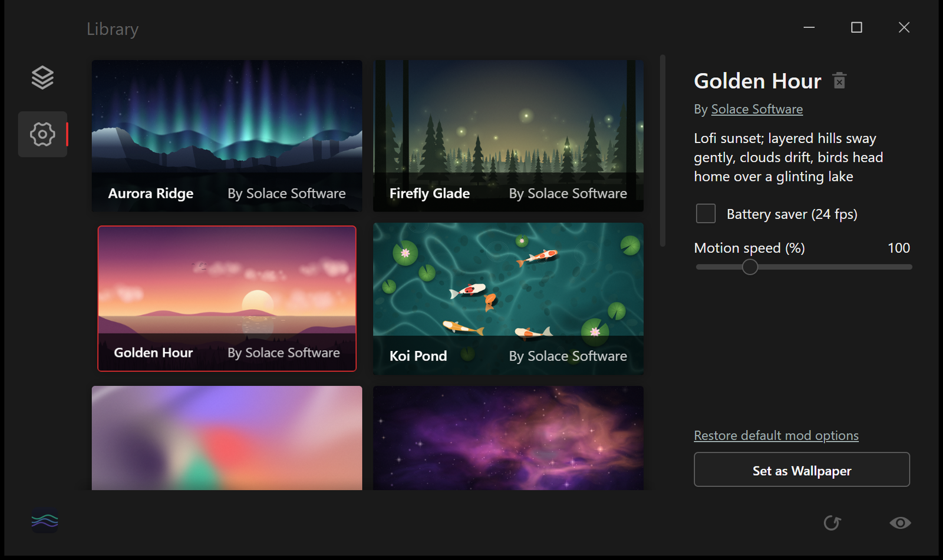The width and height of the screenshot is (943, 560).
Task: Select the purple nebula wallpaper thumbnail
Action: click(508, 438)
